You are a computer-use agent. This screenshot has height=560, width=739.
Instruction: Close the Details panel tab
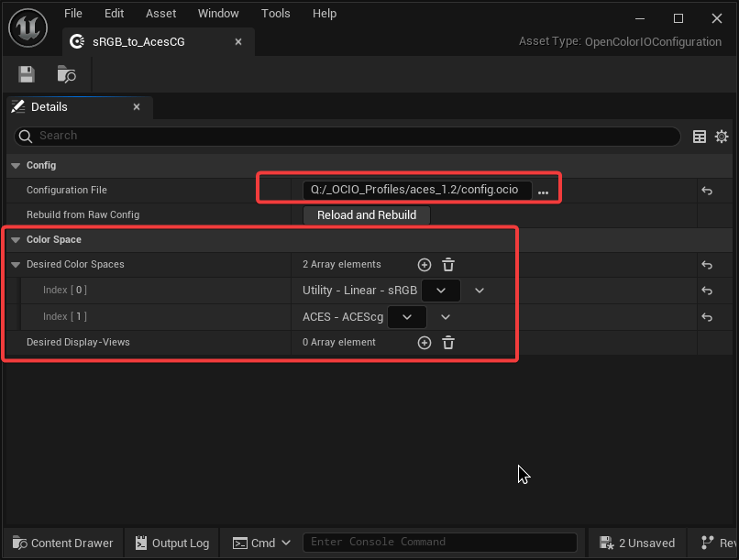(x=137, y=107)
